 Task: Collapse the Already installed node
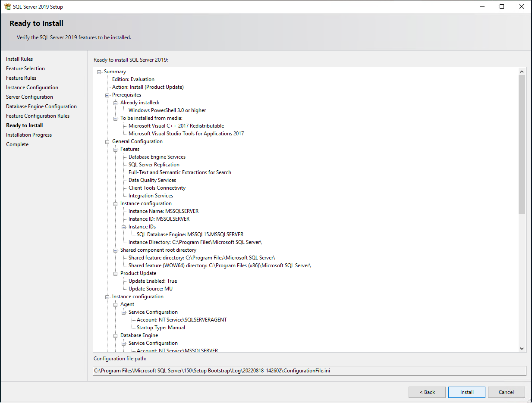[x=116, y=103]
